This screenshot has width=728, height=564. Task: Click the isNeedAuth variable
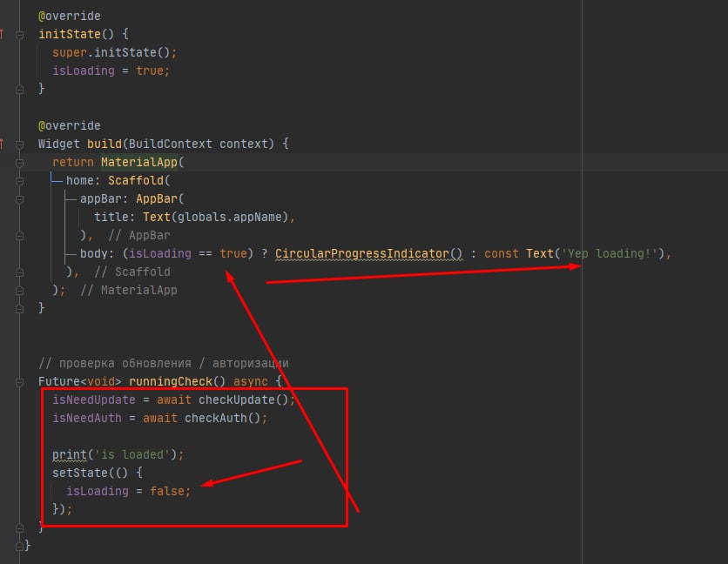87,418
